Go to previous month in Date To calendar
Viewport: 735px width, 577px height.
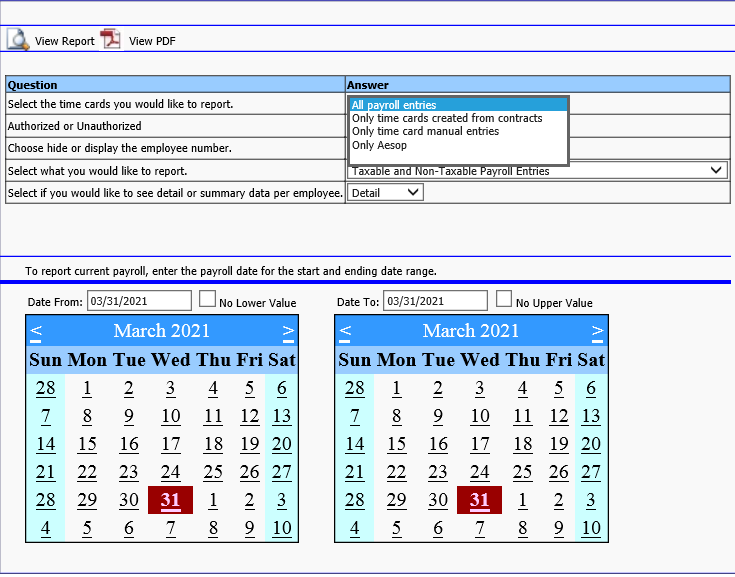coord(345,331)
